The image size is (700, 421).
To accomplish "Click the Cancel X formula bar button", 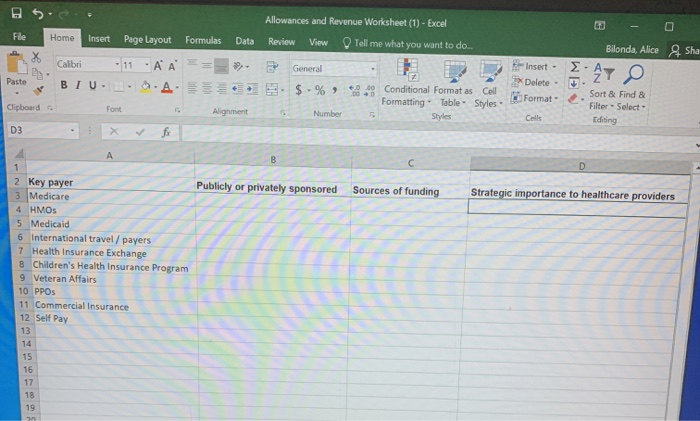I will point(114,131).
